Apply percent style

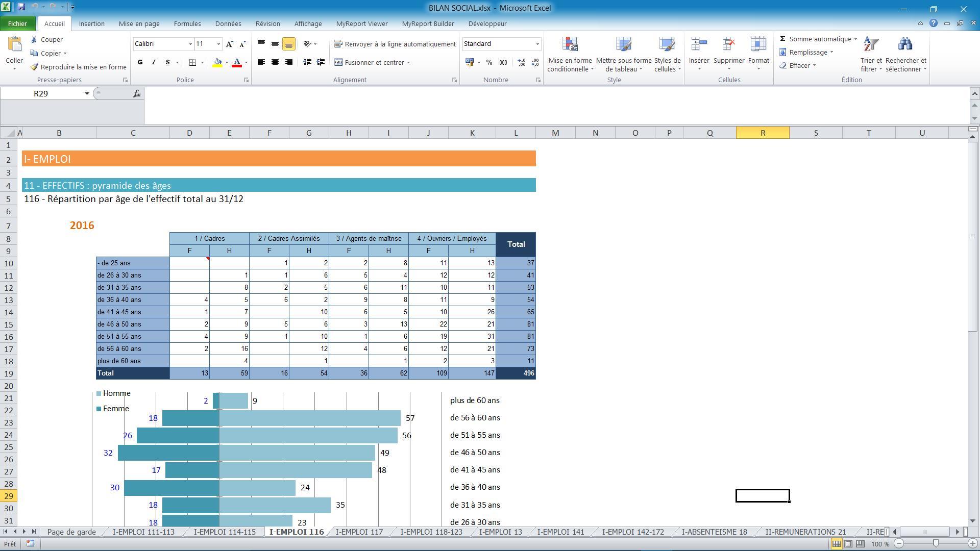pyautogui.click(x=489, y=62)
